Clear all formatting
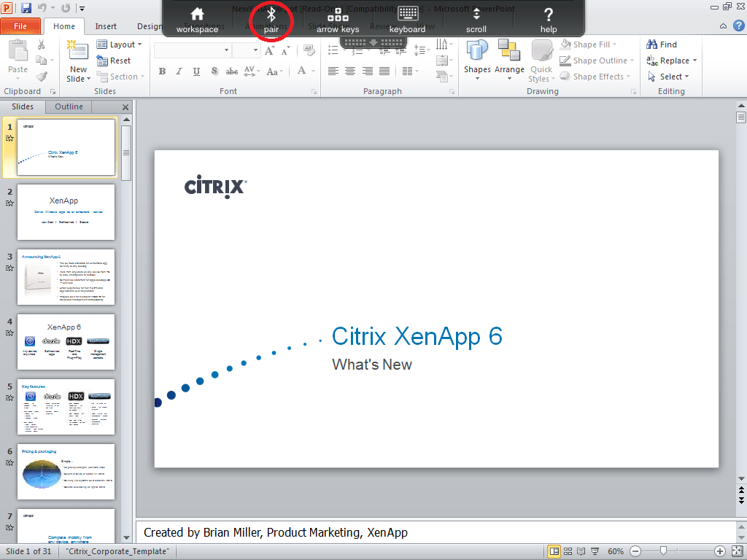 tap(309, 50)
